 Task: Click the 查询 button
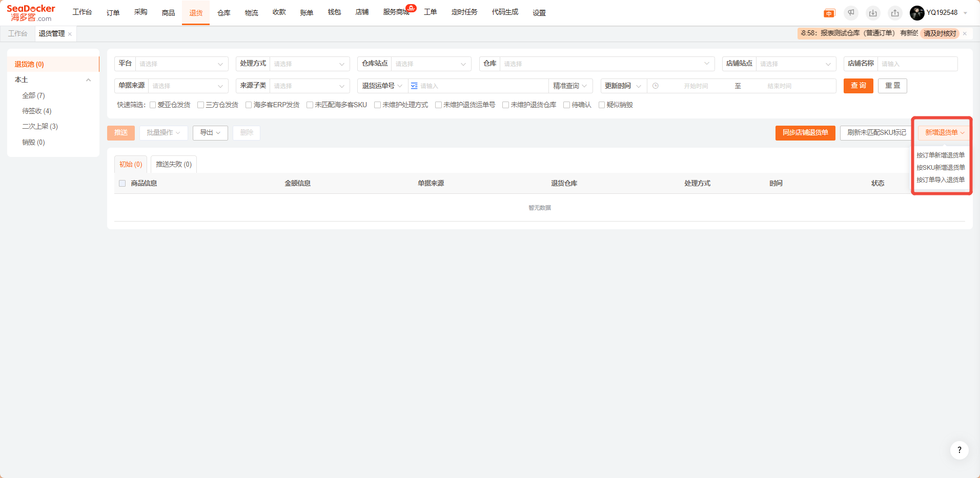pyautogui.click(x=859, y=86)
